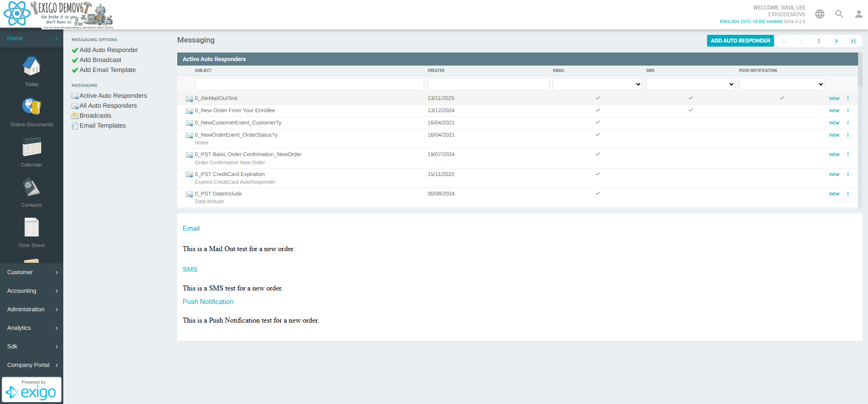This screenshot has width=868, height=404.
Task: Open the Time Sheet icon
Action: [x=32, y=228]
